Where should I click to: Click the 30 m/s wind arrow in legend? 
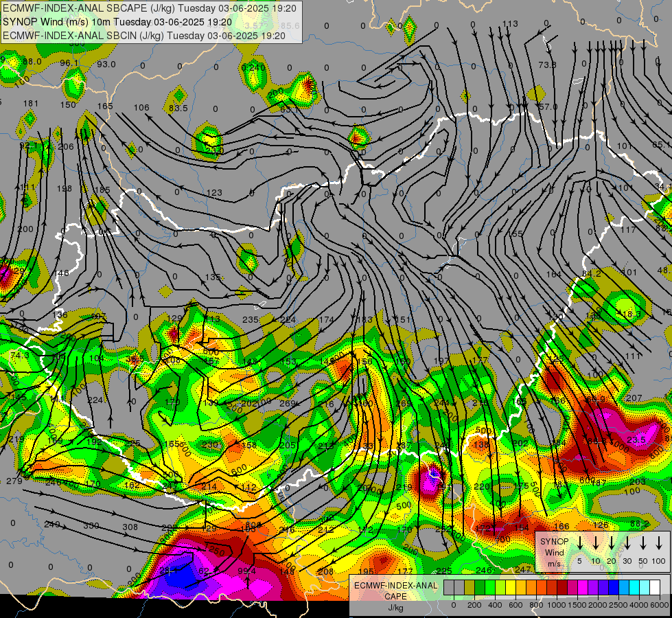pos(627,543)
